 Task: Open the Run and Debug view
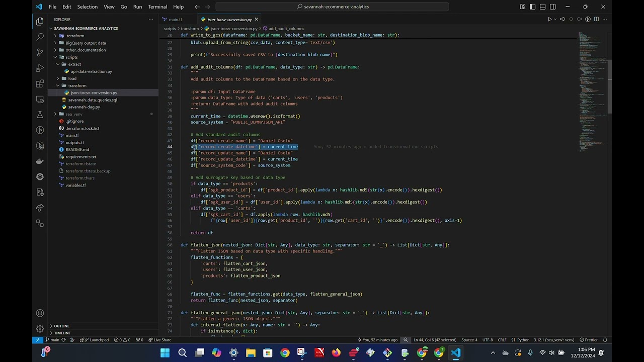40,68
